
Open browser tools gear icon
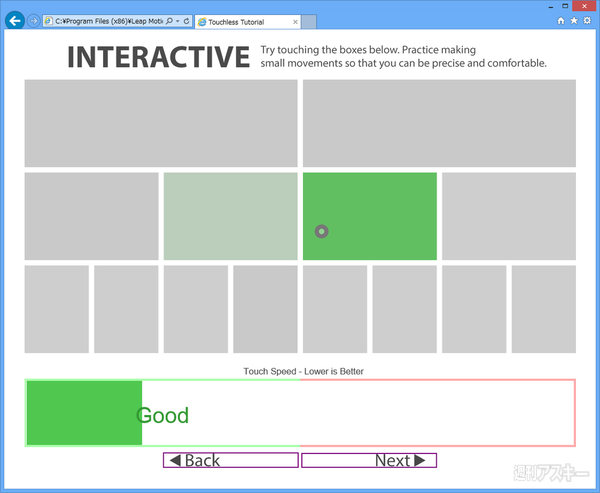coord(587,21)
